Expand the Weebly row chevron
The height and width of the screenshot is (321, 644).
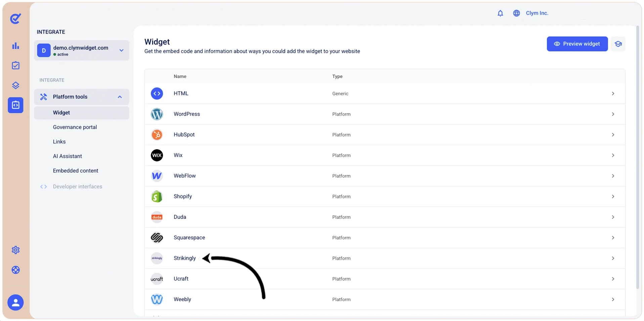tap(613, 299)
